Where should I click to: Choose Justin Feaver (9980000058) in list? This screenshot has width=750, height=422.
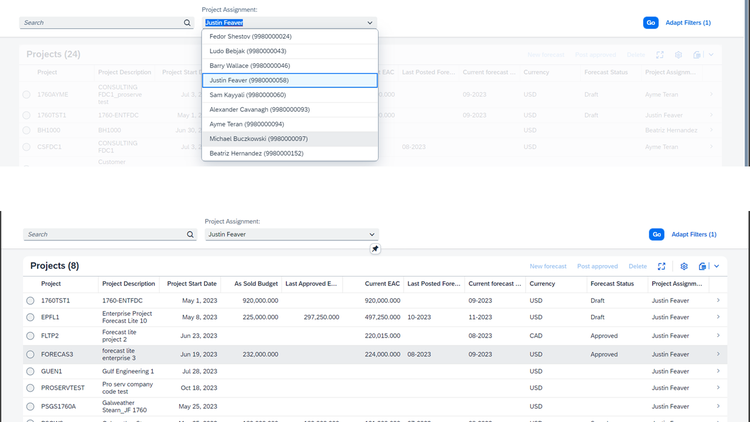290,80
